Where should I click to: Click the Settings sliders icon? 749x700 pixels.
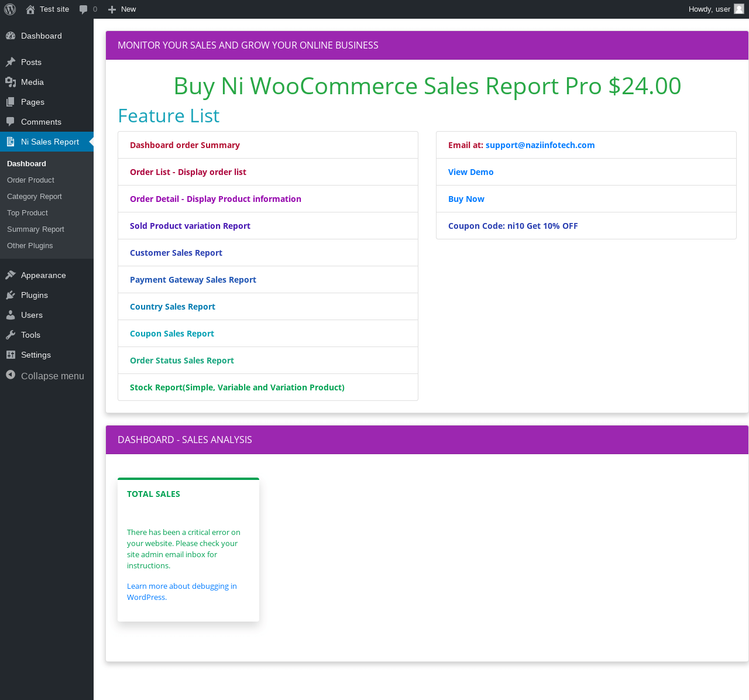(11, 355)
